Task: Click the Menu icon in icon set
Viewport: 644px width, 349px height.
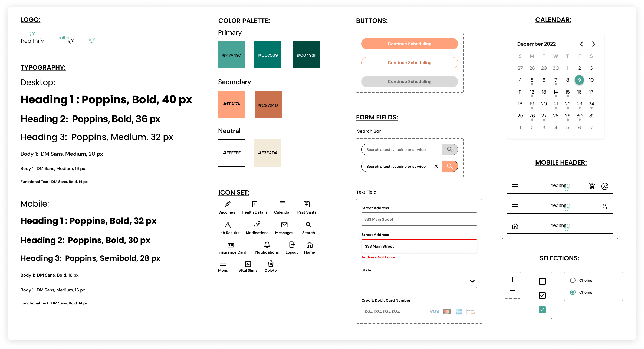Action: coord(223,264)
